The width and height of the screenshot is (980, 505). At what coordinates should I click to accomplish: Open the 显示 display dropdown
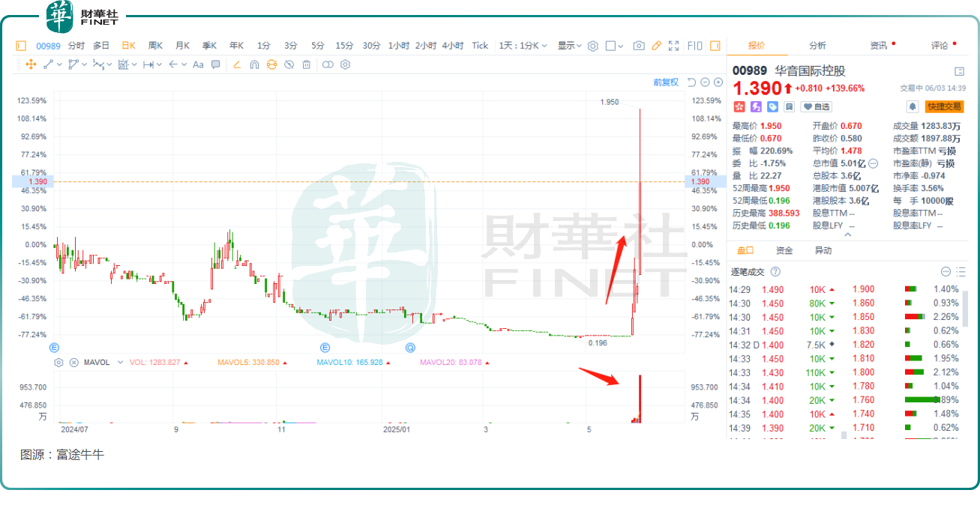pyautogui.click(x=569, y=46)
